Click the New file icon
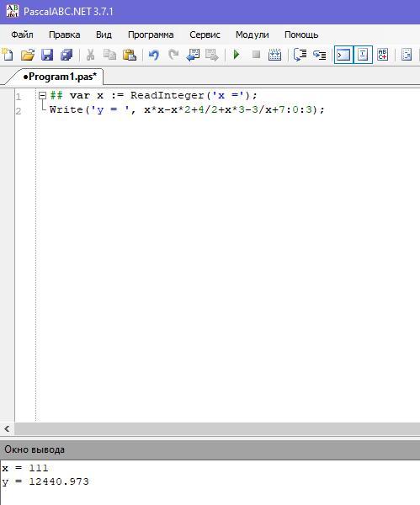 pos(8,55)
